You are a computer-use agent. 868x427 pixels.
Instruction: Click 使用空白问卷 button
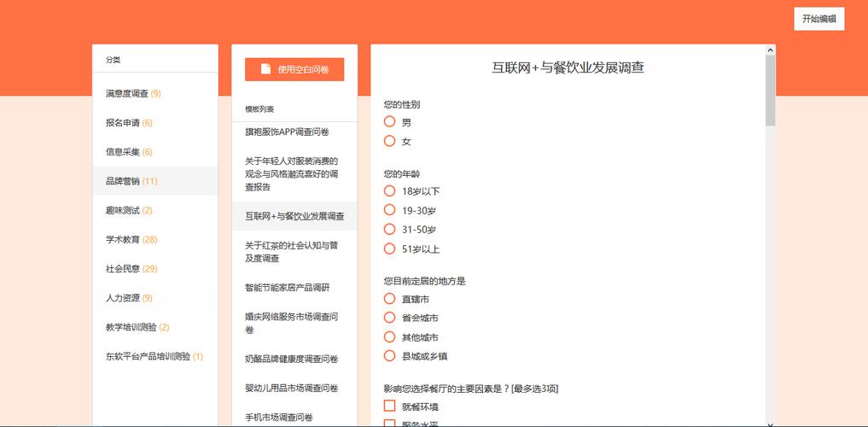point(294,70)
